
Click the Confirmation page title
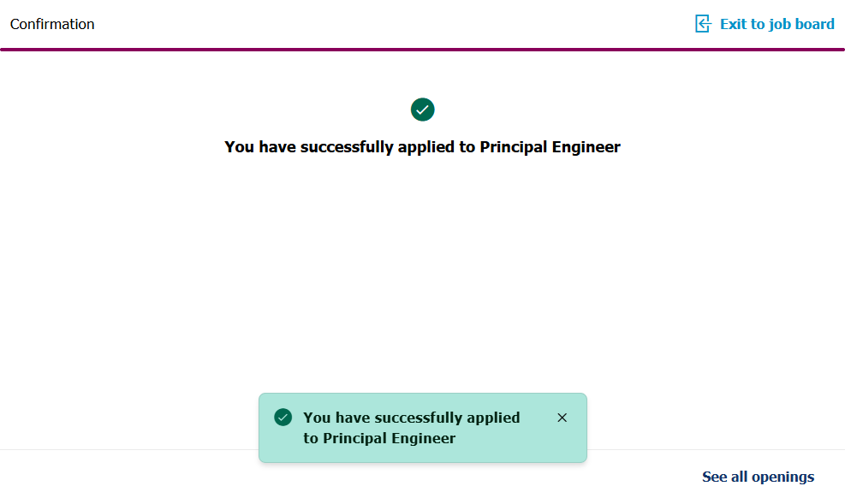point(52,24)
